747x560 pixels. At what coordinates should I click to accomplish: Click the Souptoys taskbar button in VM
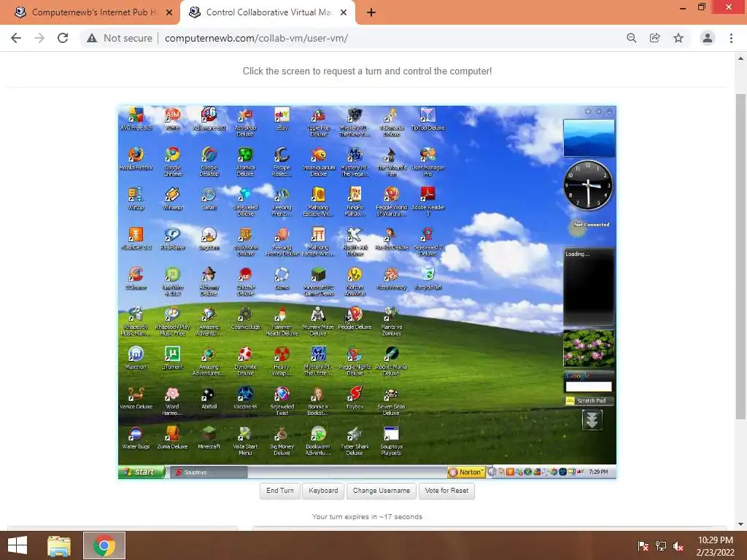click(209, 472)
